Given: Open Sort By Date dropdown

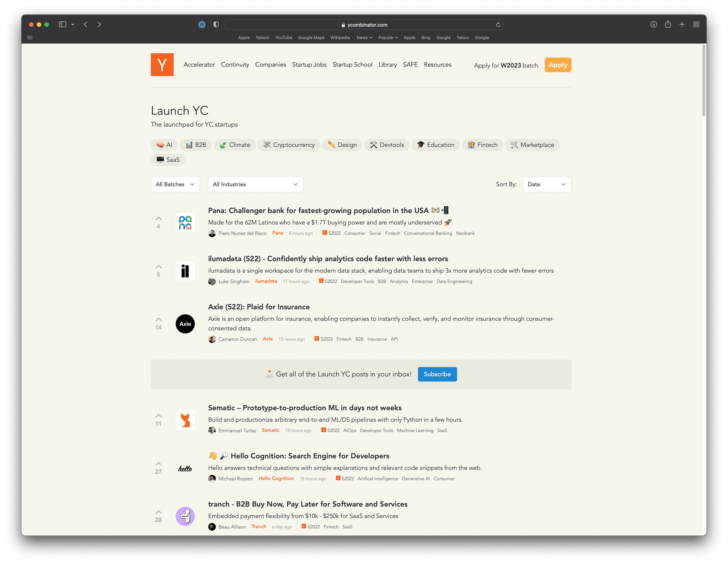Looking at the screenshot, I should 547,184.
